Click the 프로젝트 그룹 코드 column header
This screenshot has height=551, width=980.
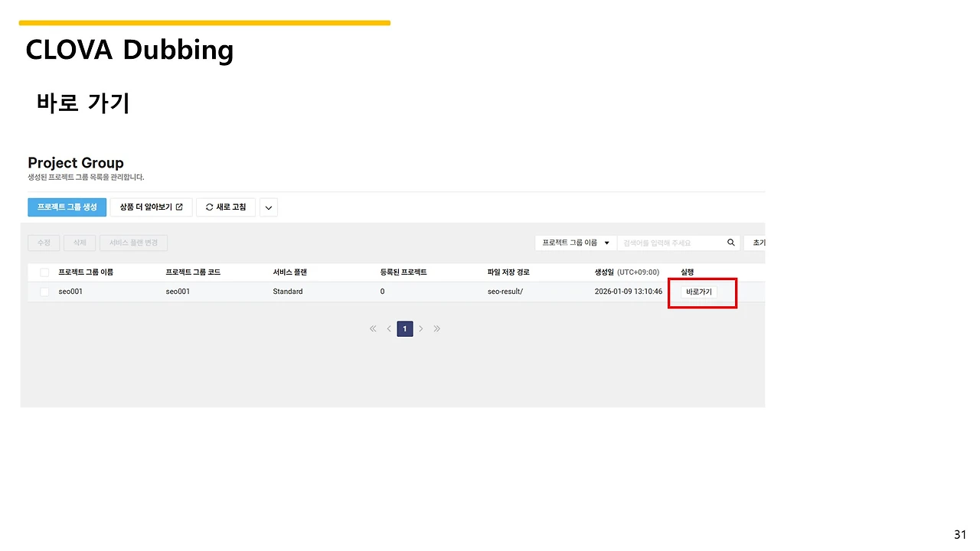click(x=193, y=272)
